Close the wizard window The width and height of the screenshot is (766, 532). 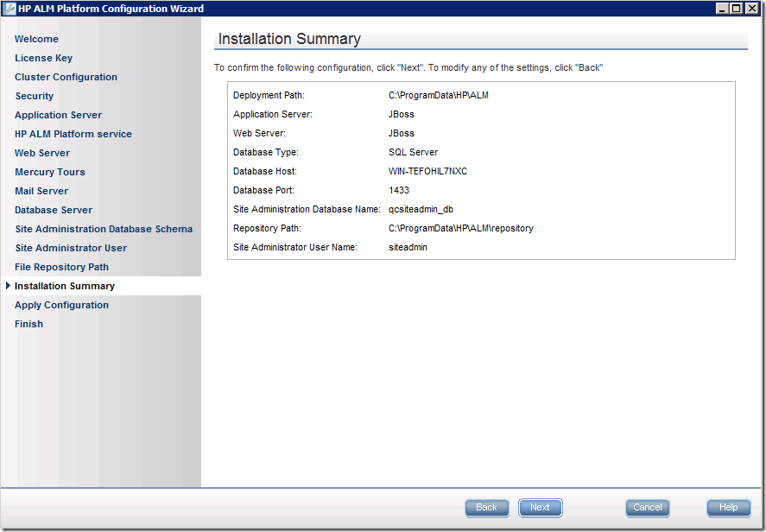pyautogui.click(x=752, y=9)
